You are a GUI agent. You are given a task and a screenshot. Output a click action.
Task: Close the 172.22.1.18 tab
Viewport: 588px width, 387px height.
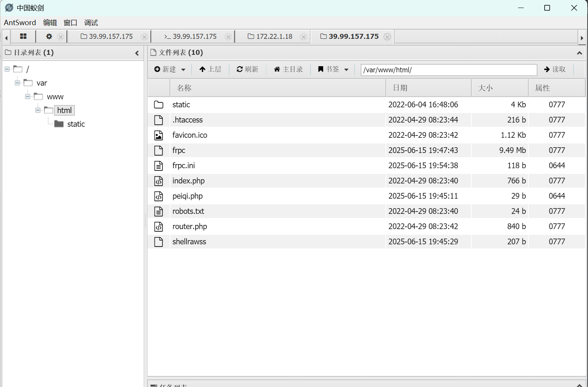pos(303,37)
